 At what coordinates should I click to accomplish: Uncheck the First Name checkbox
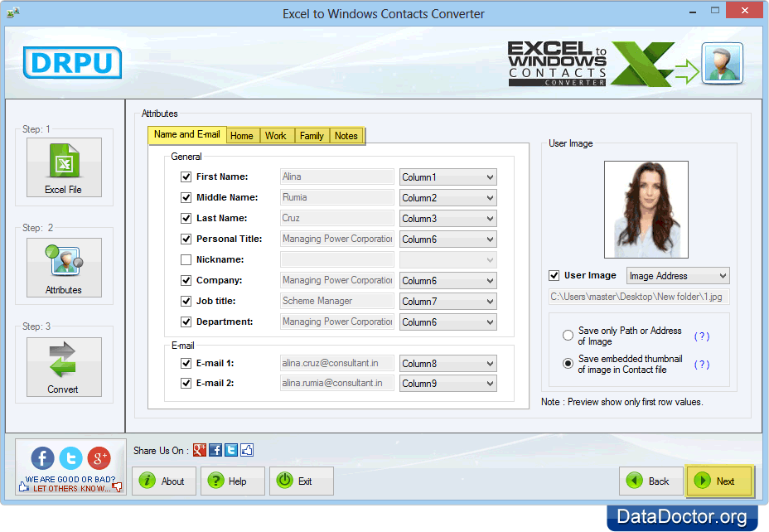[x=186, y=177]
